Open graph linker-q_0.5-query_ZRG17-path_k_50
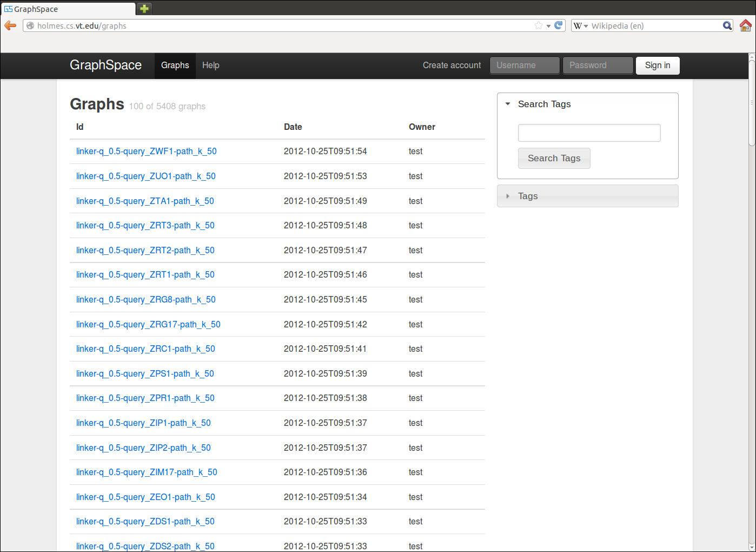Viewport: 756px width, 552px height. pyautogui.click(x=148, y=325)
